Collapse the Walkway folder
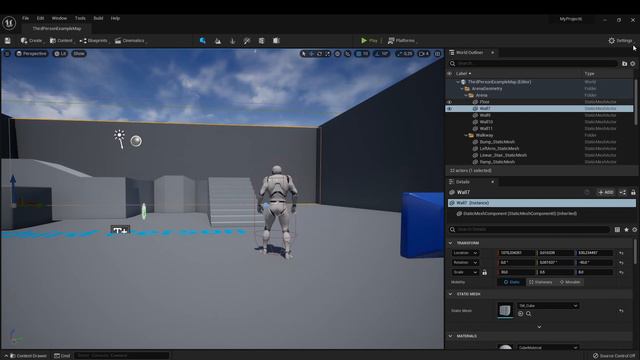 click(x=466, y=135)
